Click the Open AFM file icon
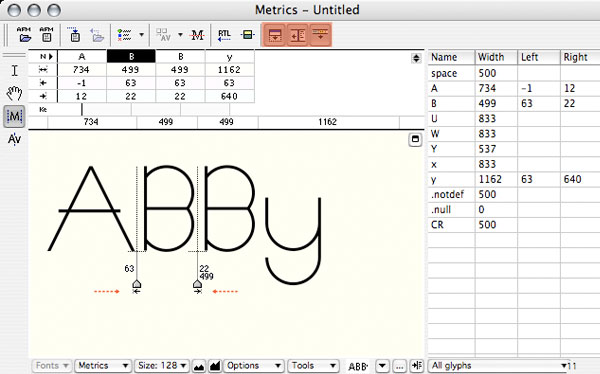Screen dimensions: 600x374 click(24, 35)
